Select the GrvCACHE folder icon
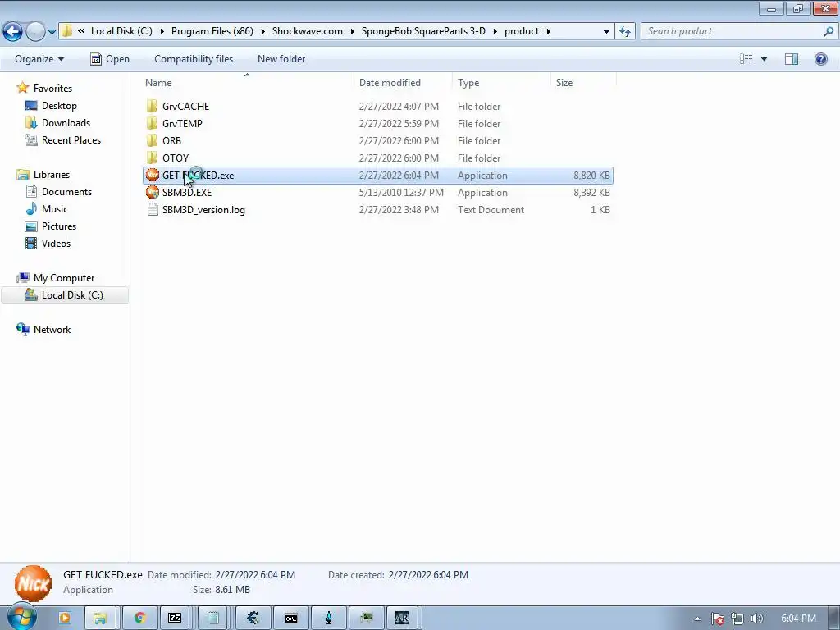 click(152, 106)
